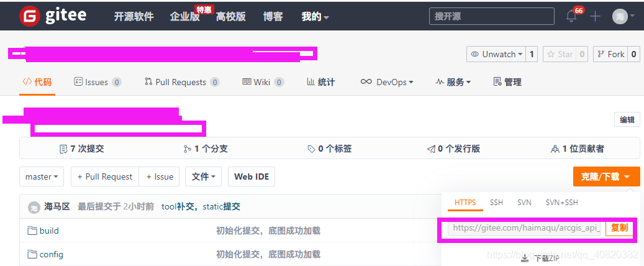Open the Wiki tab
The height and width of the screenshot is (266, 644).
[263, 82]
